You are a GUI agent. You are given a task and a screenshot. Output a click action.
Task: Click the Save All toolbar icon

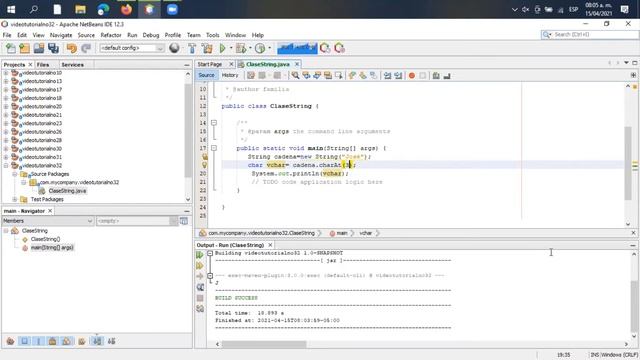[53, 48]
